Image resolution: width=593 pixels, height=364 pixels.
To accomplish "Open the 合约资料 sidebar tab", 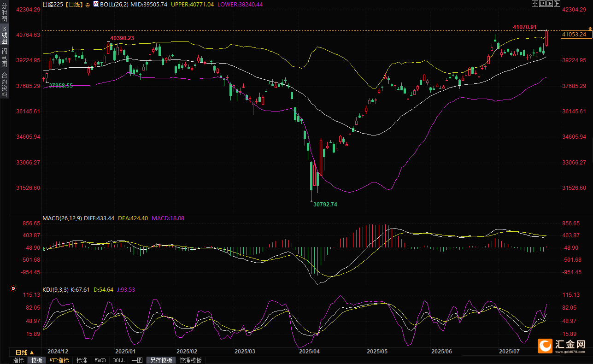I will pyautogui.click(x=4, y=85).
